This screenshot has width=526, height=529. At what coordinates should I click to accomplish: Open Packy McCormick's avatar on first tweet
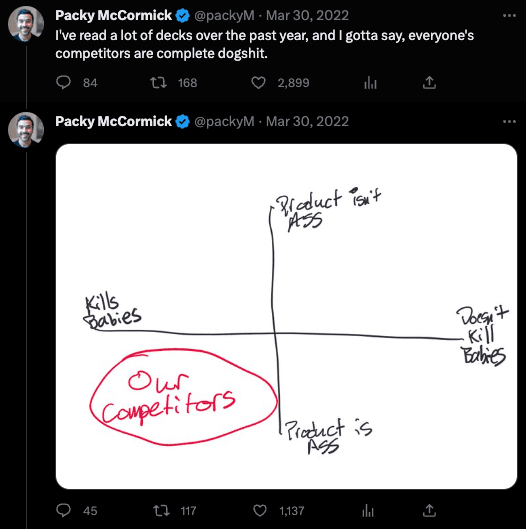[x=26, y=24]
